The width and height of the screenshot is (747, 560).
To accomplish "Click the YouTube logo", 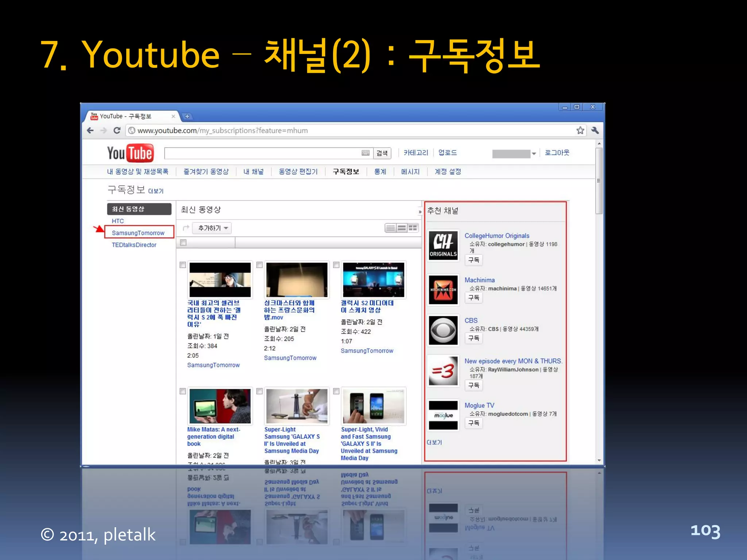I will click(x=130, y=153).
